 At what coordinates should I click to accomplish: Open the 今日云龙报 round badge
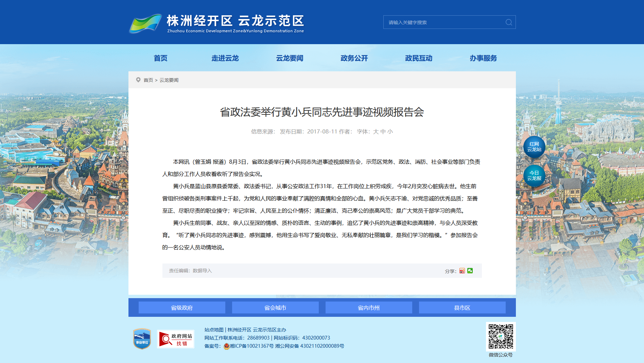(x=534, y=176)
